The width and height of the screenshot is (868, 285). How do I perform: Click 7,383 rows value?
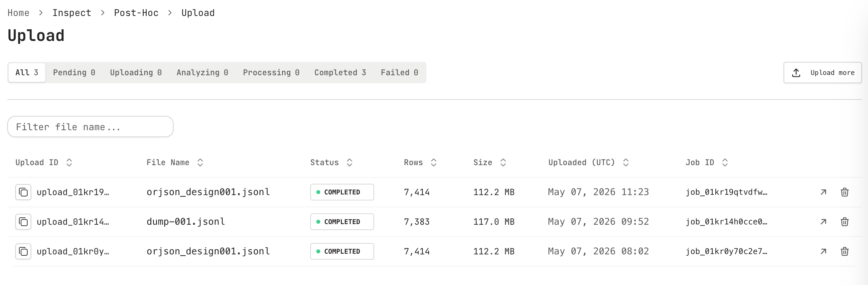coord(417,222)
